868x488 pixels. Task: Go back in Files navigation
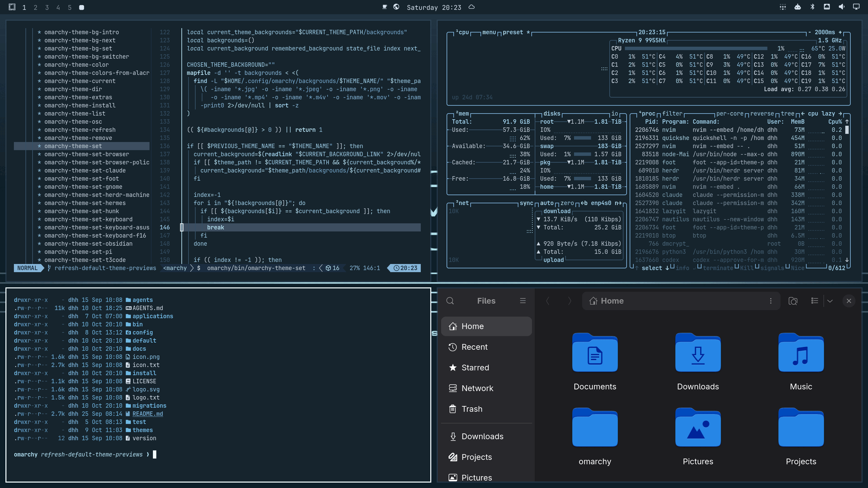(x=548, y=301)
